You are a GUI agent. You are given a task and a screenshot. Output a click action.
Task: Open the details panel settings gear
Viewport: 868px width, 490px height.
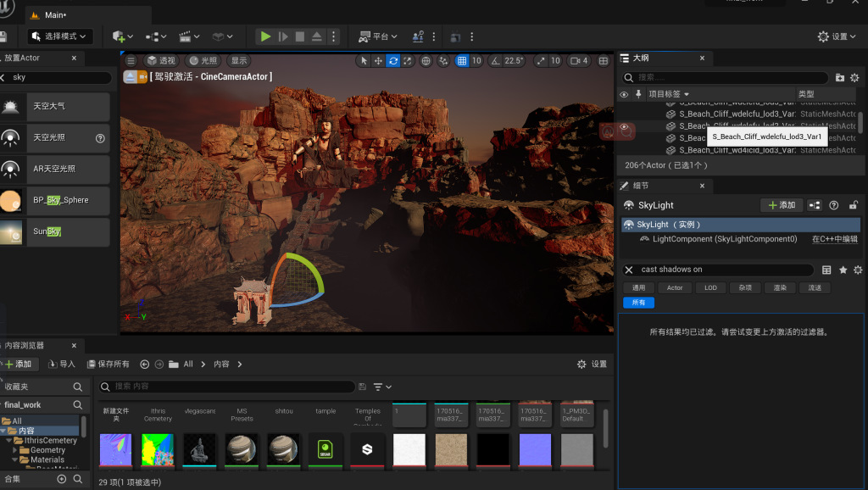858,270
